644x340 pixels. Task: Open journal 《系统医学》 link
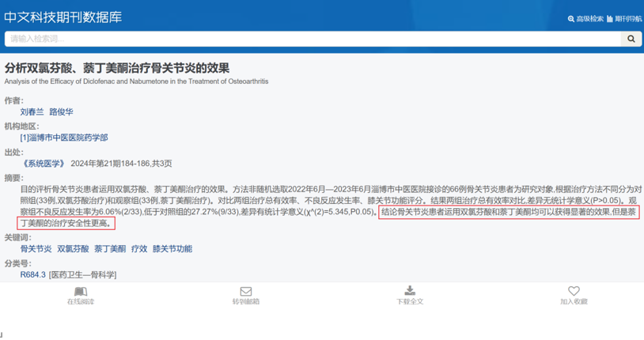[x=44, y=164]
